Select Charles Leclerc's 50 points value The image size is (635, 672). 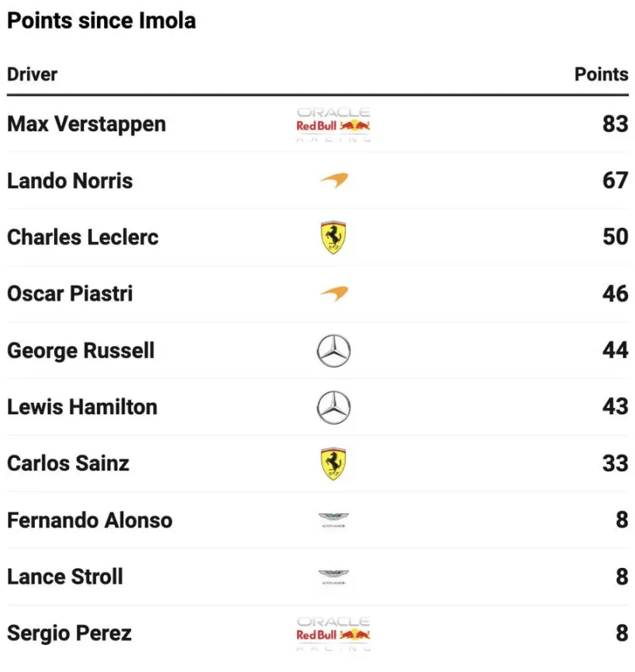(615, 237)
